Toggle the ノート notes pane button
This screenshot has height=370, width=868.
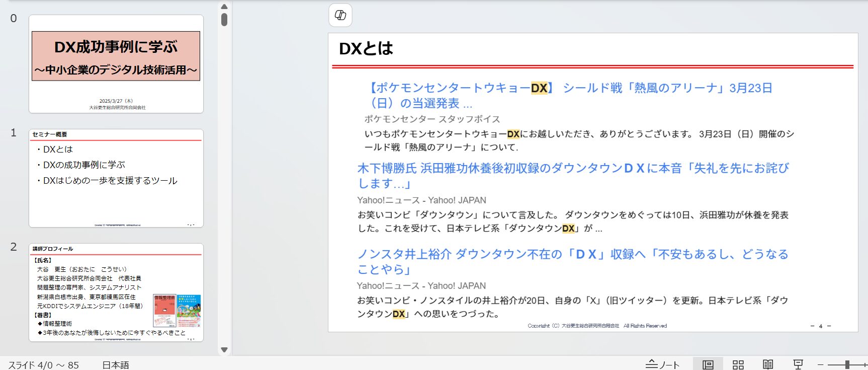coord(662,364)
